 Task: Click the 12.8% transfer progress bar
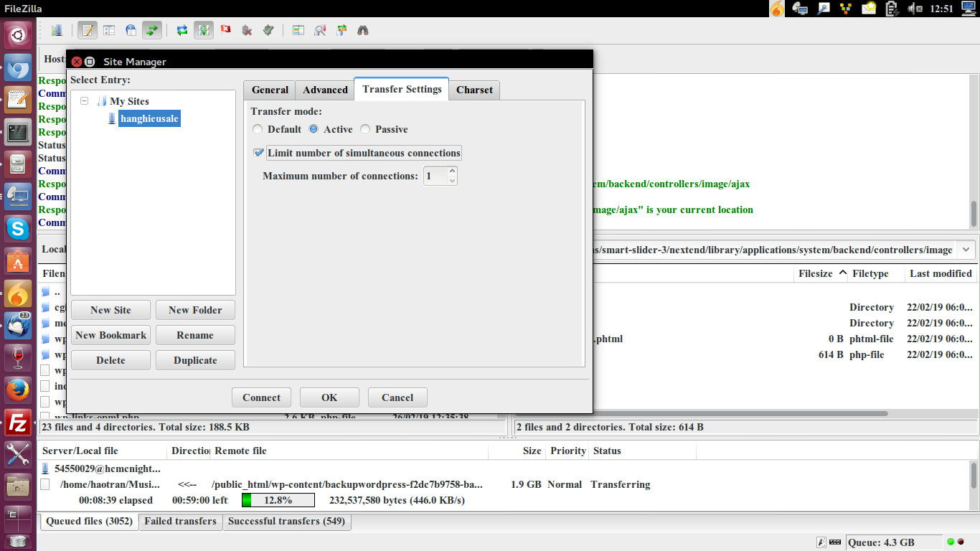click(x=278, y=500)
